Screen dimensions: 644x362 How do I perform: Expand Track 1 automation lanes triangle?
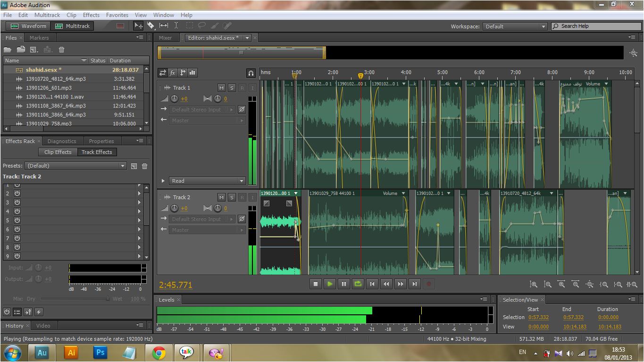(163, 181)
